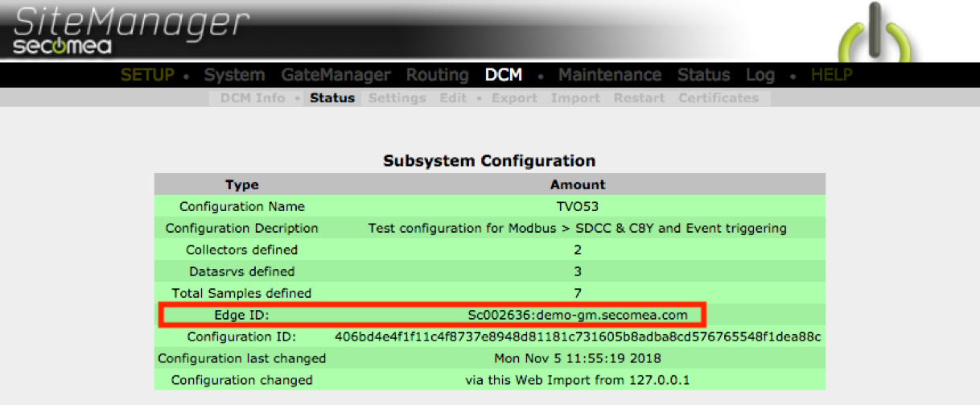Open the Log menu

(x=760, y=75)
